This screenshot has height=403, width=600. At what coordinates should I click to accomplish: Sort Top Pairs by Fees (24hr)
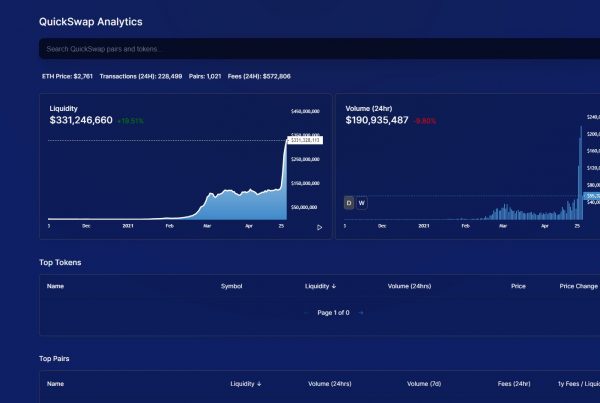click(514, 384)
